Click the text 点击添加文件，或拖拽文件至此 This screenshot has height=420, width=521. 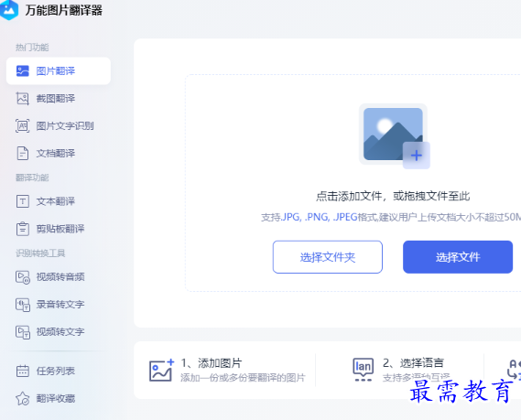pyautogui.click(x=393, y=196)
